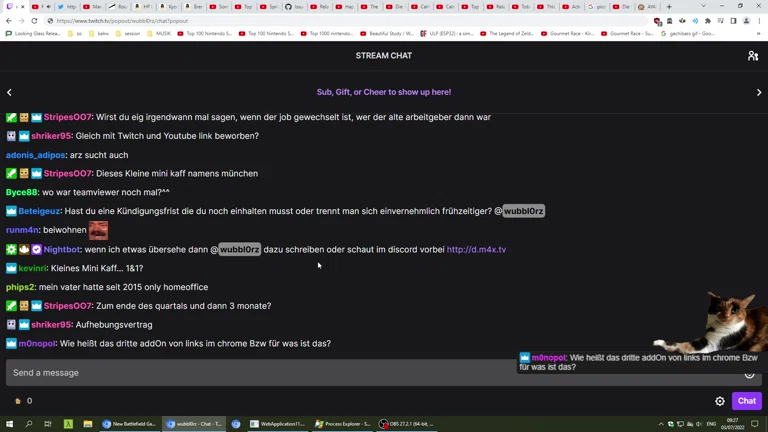Switch to New Battlefield Chrome window
The height and width of the screenshot is (432, 768).
click(x=129, y=424)
